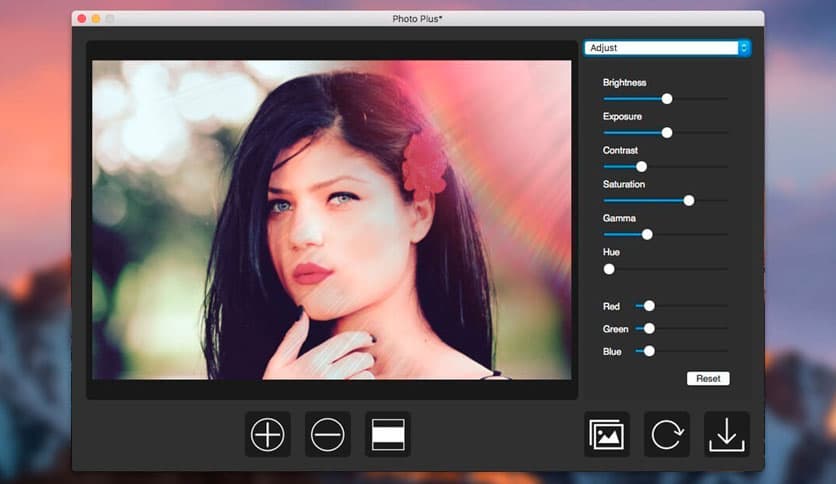
Task: Click the Contrast slider handle
Action: click(x=641, y=167)
